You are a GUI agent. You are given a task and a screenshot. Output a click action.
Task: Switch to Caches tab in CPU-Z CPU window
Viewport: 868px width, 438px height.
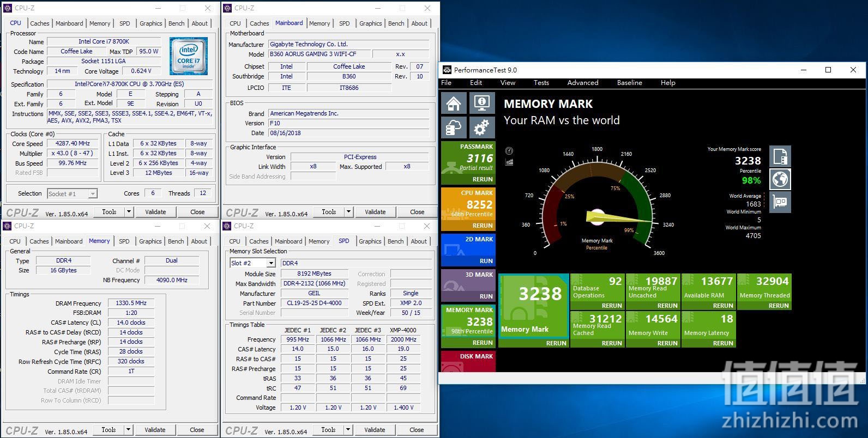(x=40, y=23)
